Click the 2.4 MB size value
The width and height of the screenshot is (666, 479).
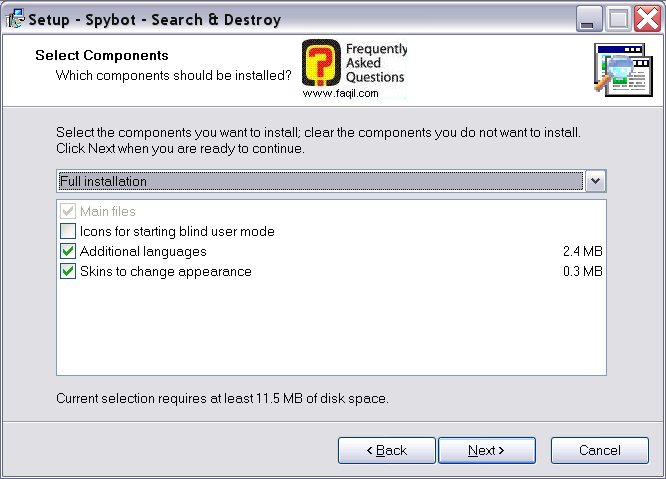coord(582,251)
